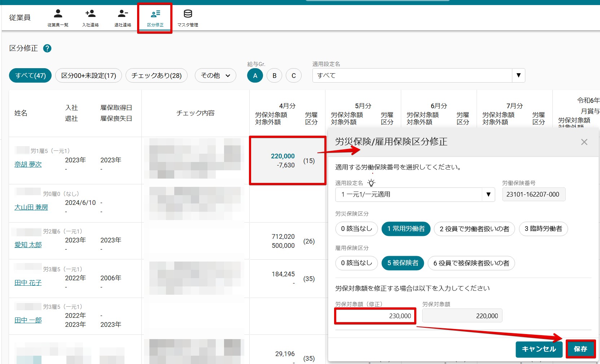Open employee link 田中 一郎

[28, 320]
